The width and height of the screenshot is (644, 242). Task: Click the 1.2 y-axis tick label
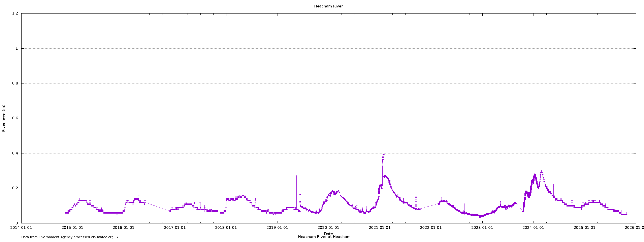click(15, 13)
